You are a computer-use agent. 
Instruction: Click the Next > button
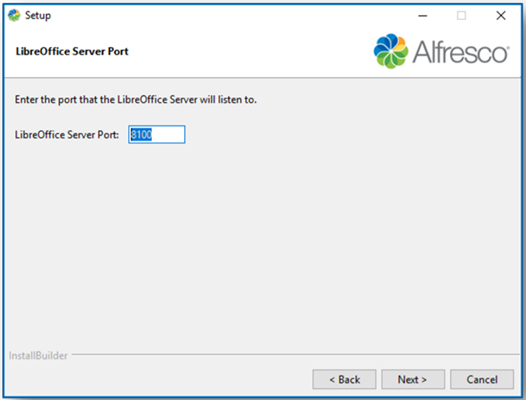click(413, 380)
